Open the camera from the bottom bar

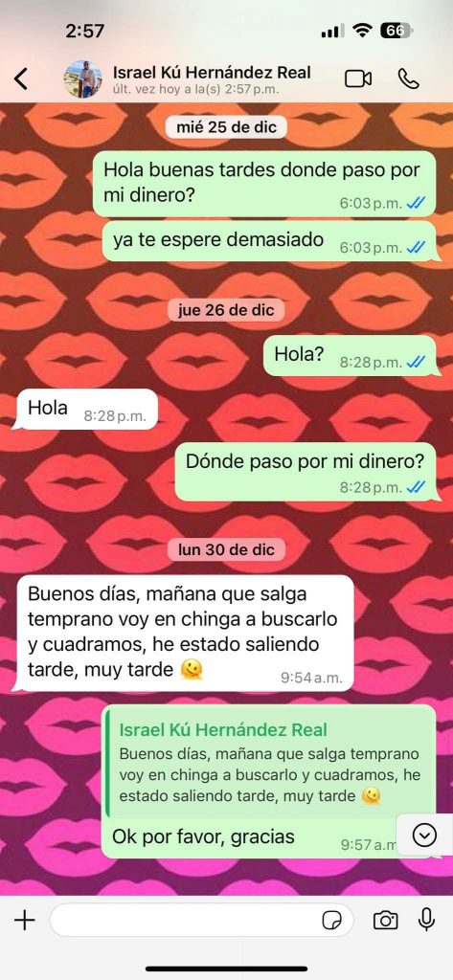385,920
